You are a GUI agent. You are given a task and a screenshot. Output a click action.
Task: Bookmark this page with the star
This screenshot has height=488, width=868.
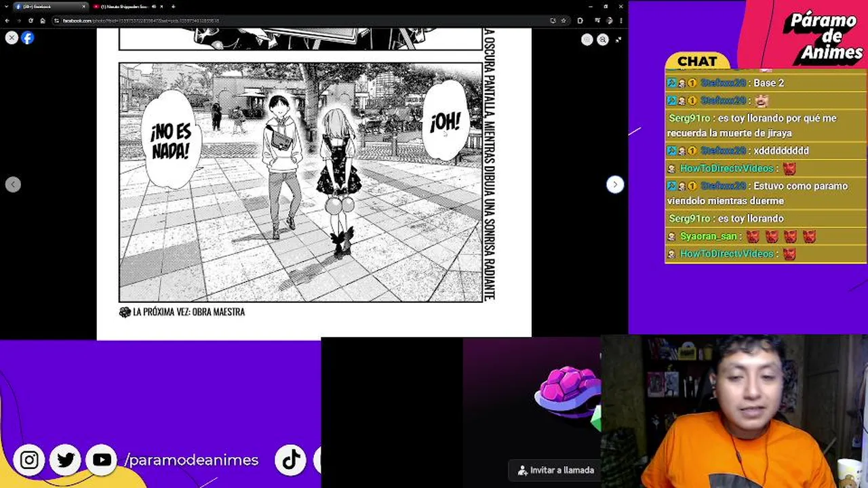click(563, 20)
